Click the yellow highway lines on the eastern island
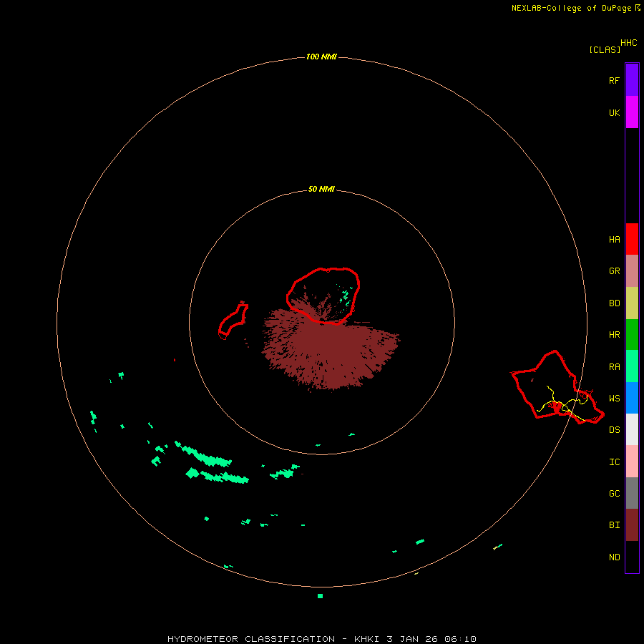Image resolution: width=644 pixels, height=644 pixels. point(564,404)
